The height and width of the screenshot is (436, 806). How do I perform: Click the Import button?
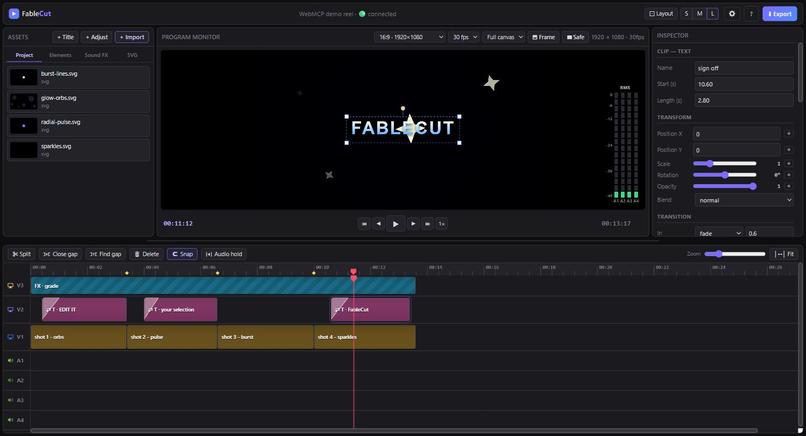tap(132, 37)
